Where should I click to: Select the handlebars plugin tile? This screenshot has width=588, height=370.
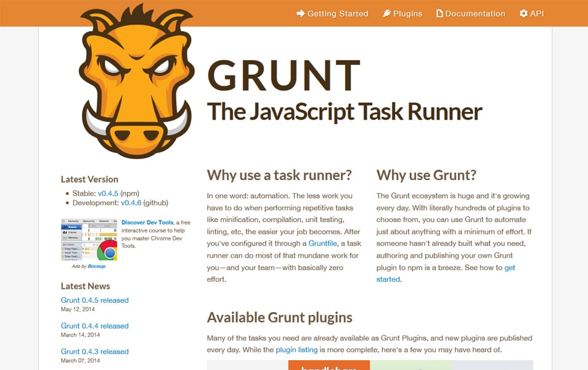pos(329,367)
